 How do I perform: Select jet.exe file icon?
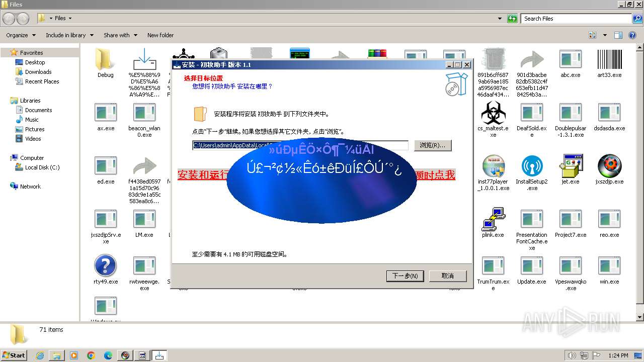coord(571,166)
